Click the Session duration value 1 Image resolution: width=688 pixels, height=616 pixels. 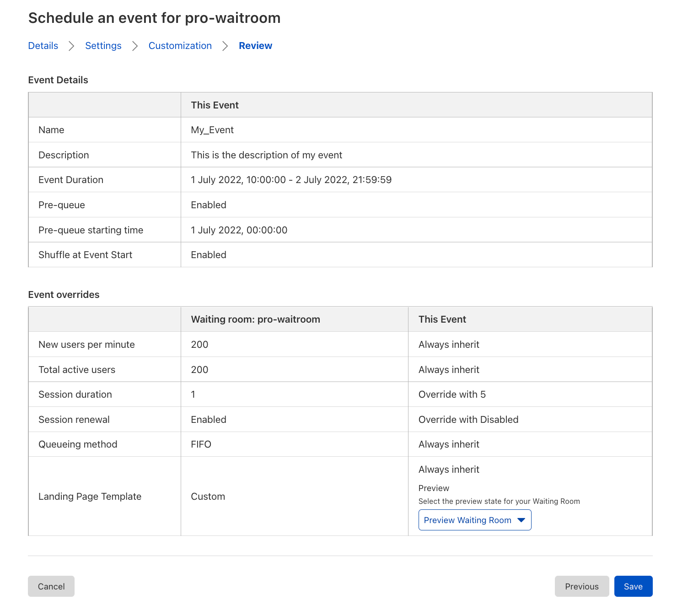click(x=193, y=394)
